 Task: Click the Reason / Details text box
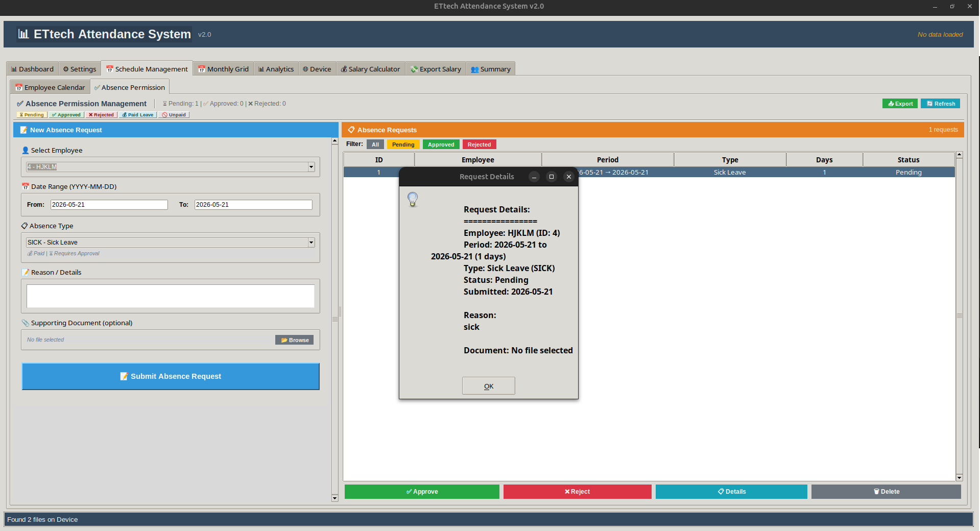[171, 296]
